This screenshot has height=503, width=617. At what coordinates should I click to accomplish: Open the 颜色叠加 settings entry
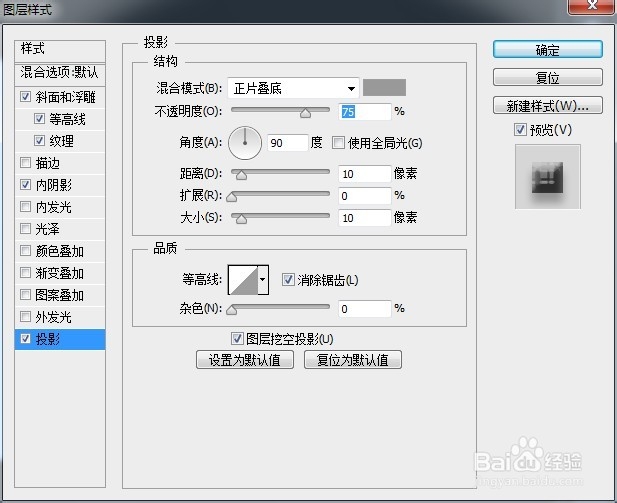59,251
